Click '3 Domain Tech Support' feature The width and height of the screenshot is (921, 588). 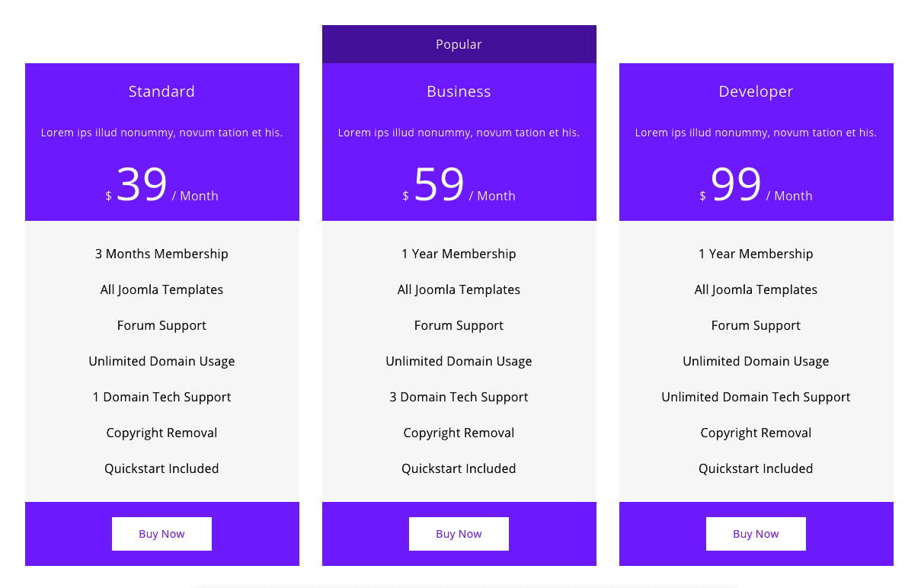459,397
